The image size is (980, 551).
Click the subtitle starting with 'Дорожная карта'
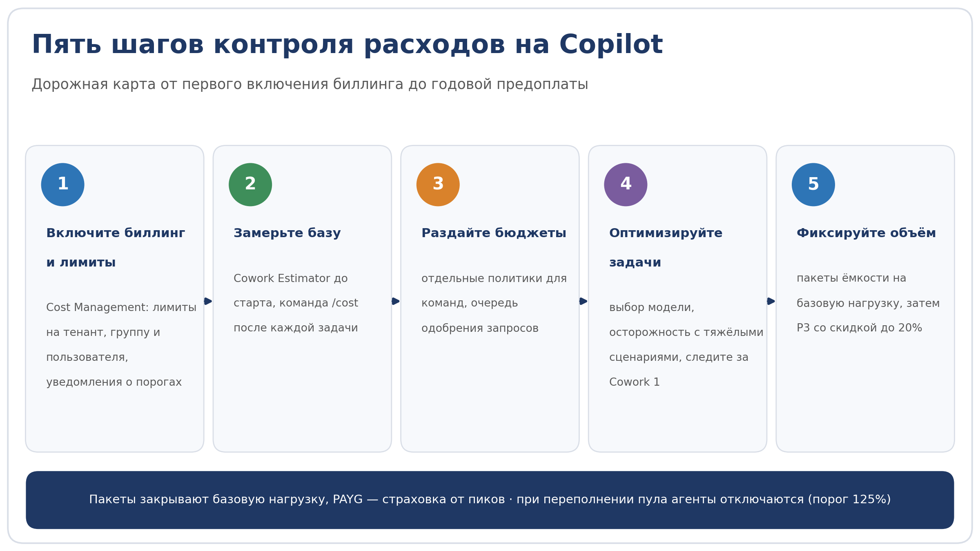click(x=310, y=84)
